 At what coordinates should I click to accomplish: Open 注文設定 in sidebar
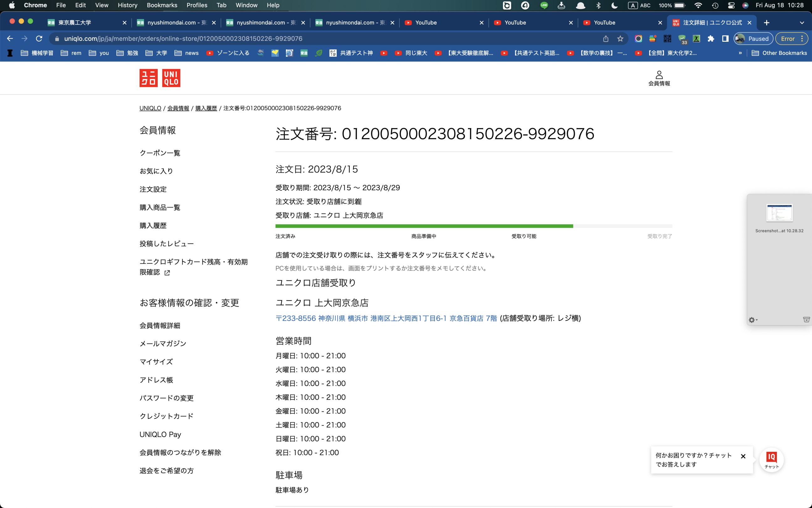(153, 189)
